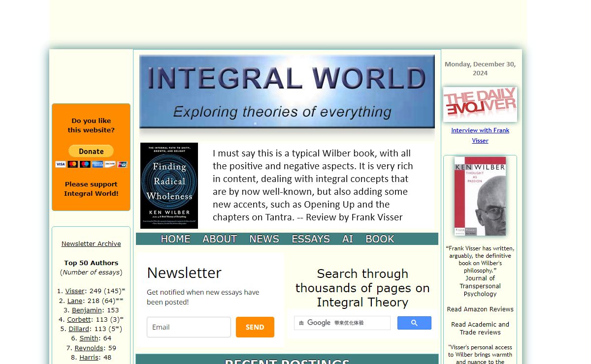Open author Visser's essays link

pos(75,291)
